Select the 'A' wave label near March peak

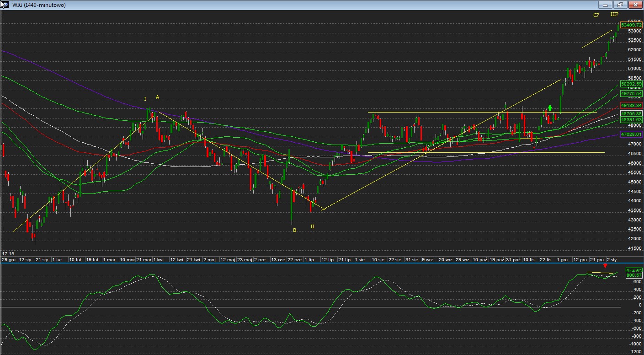point(157,97)
